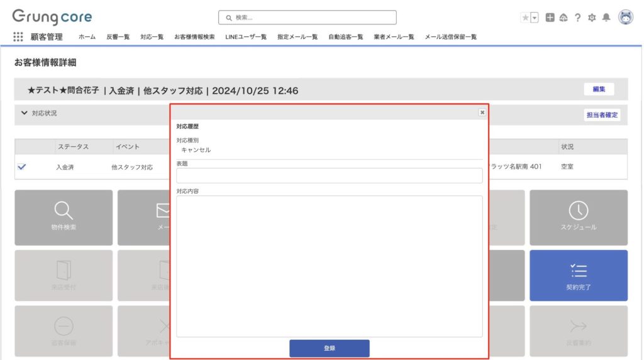Open the notifications bell
644x360 pixels.
(x=606, y=18)
